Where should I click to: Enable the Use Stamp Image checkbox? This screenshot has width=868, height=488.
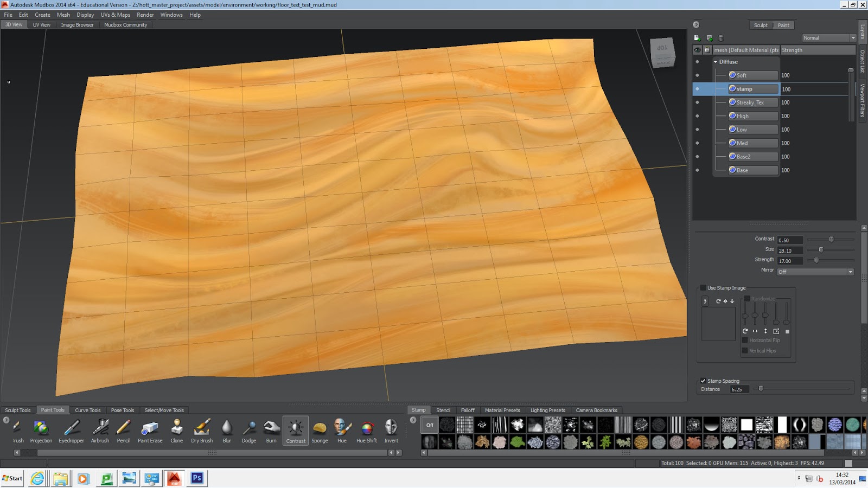(x=703, y=288)
